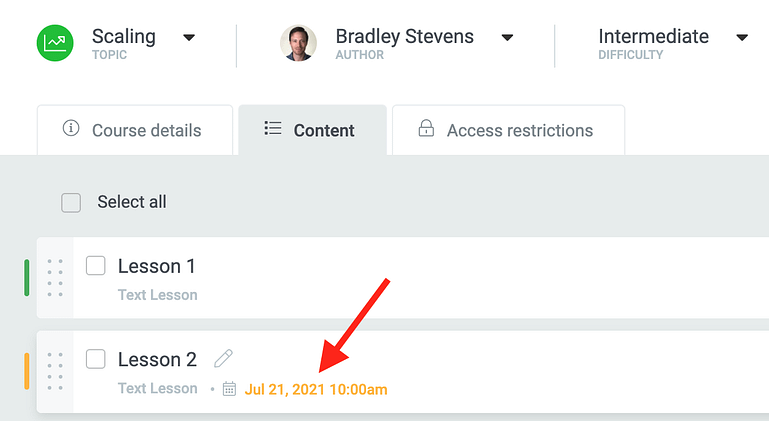The width and height of the screenshot is (769, 421).
Task: Expand the Scaling topic dropdown arrow
Action: tap(189, 38)
